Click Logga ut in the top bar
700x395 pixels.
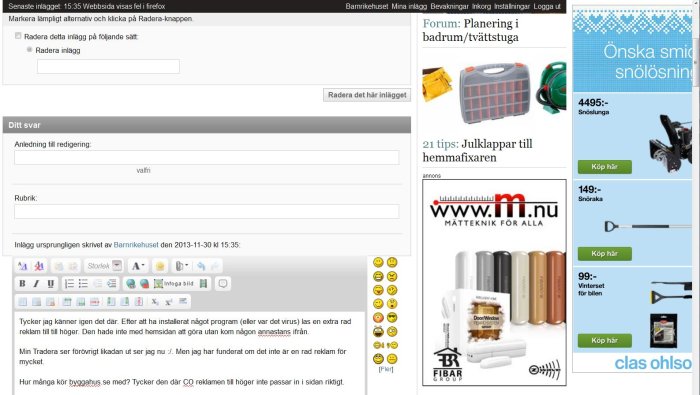(x=547, y=6)
